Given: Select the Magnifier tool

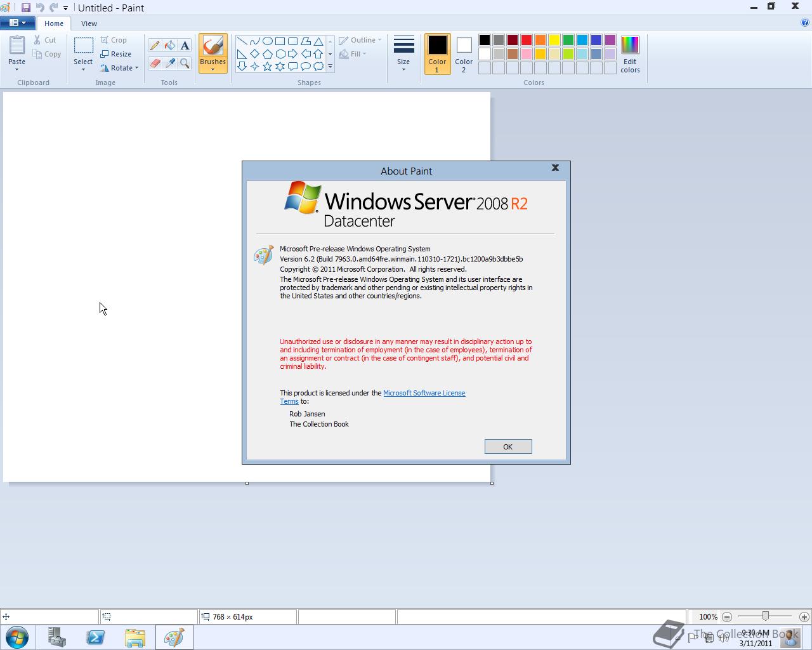Looking at the screenshot, I should (185, 63).
